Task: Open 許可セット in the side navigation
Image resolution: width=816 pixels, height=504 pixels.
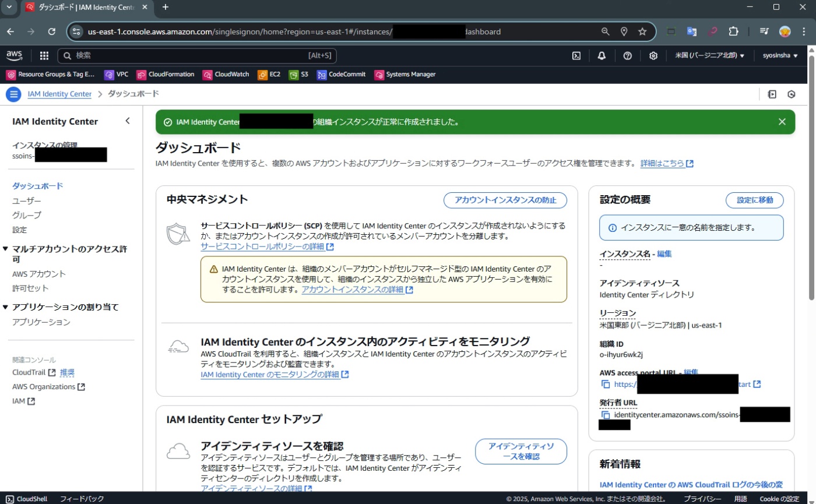Action: pyautogui.click(x=30, y=288)
